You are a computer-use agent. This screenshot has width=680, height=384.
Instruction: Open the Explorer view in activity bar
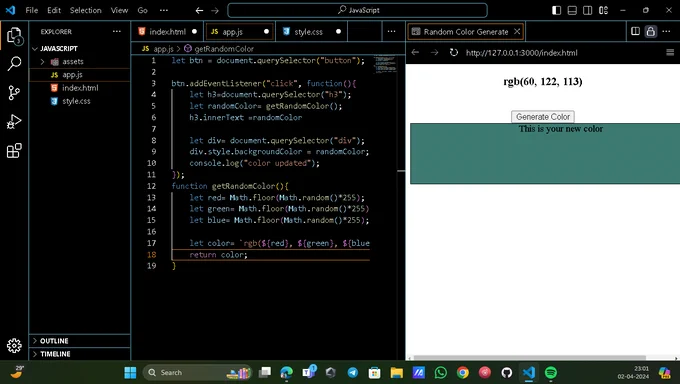coord(14,35)
